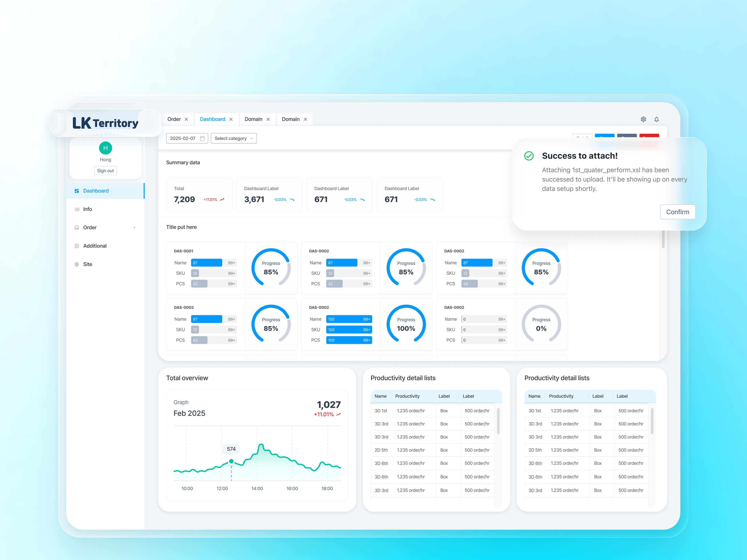Click the Title put here heading
Viewport: 747px width, 560px height.
click(181, 227)
